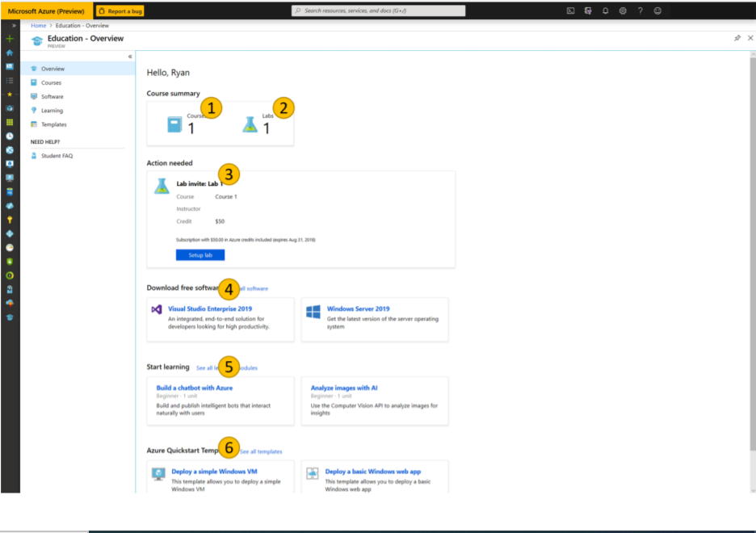Click the green plus Create a resource icon
The image size is (756, 533).
pyautogui.click(x=10, y=39)
